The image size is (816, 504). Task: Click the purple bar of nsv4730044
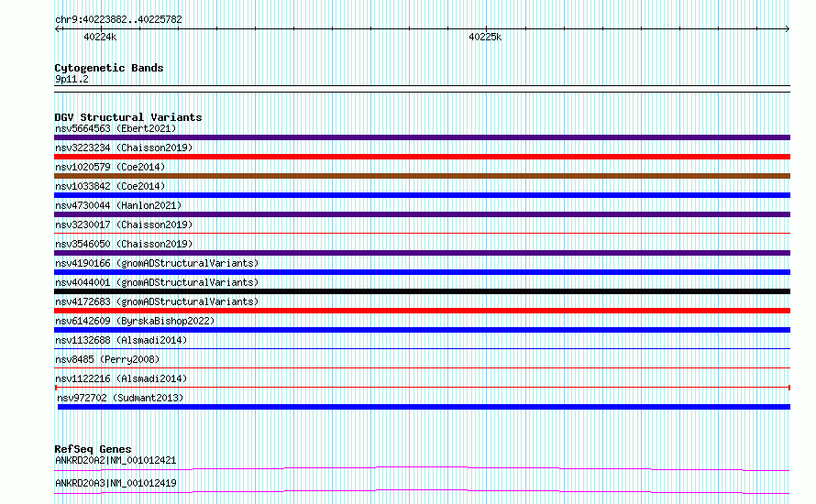422,214
